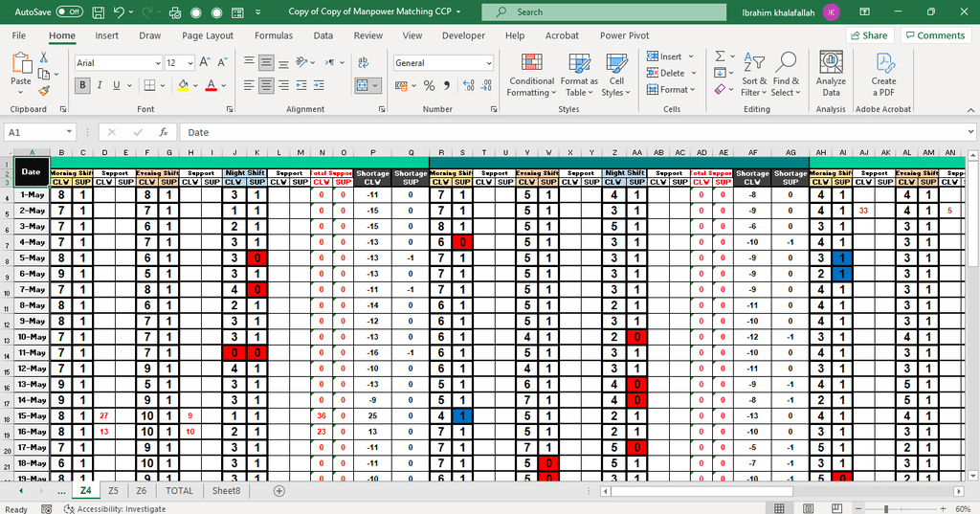Toggle Italic formatting button
Screen dimensions: 980x514
click(x=101, y=85)
